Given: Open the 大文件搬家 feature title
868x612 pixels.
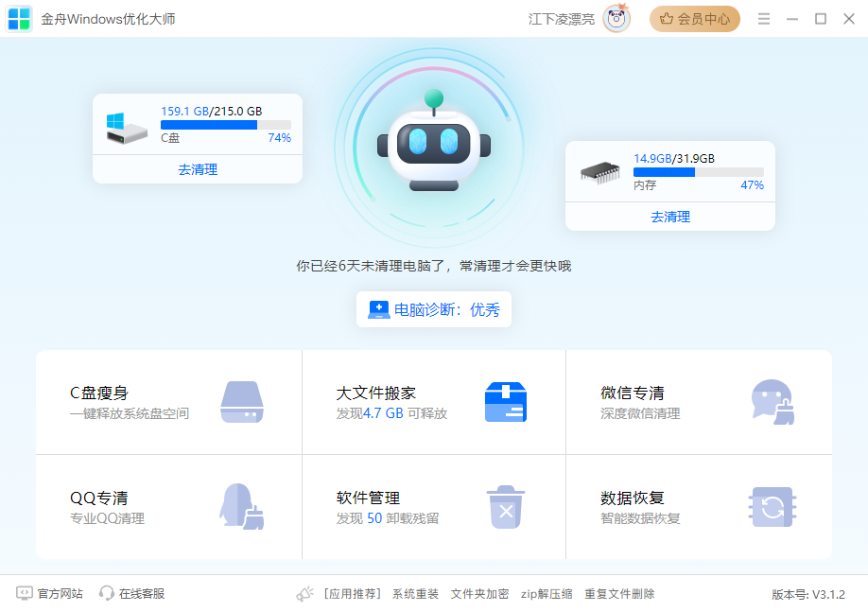Looking at the screenshot, I should point(376,393).
